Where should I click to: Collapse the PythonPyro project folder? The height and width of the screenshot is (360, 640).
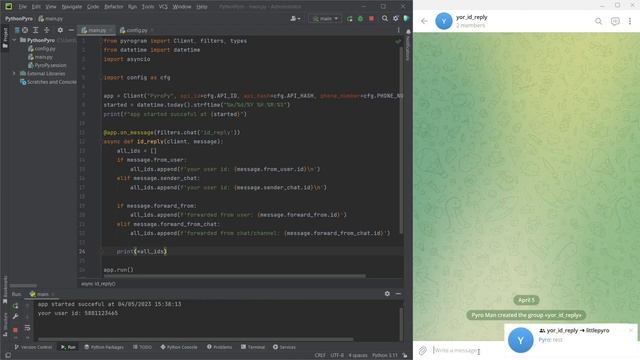tap(15, 40)
